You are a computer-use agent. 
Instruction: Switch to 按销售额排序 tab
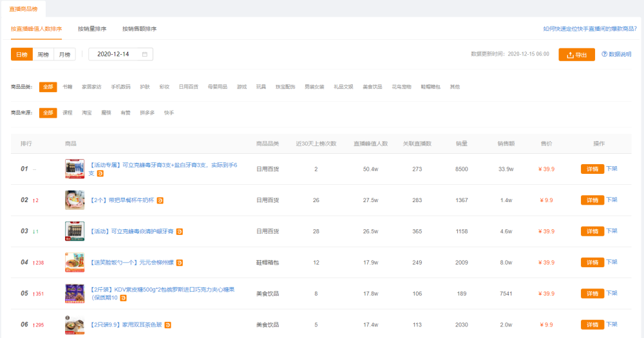(x=139, y=29)
